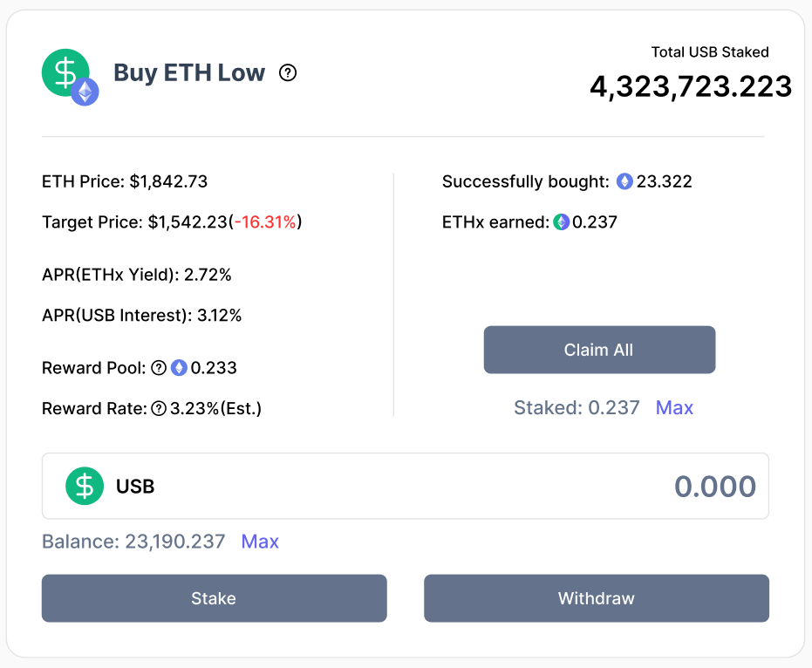The width and height of the screenshot is (812, 668).
Task: Click the Buy ETH Low title
Action: click(189, 73)
